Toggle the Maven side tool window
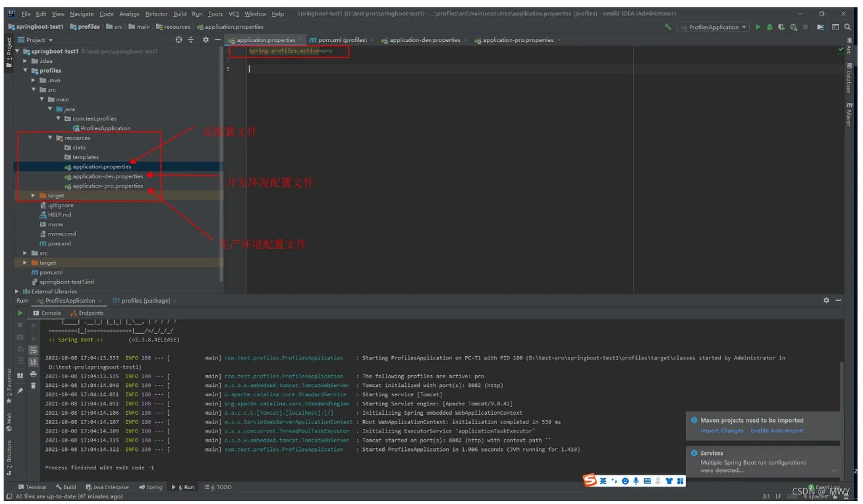This screenshot has width=863, height=504. pos(849,114)
